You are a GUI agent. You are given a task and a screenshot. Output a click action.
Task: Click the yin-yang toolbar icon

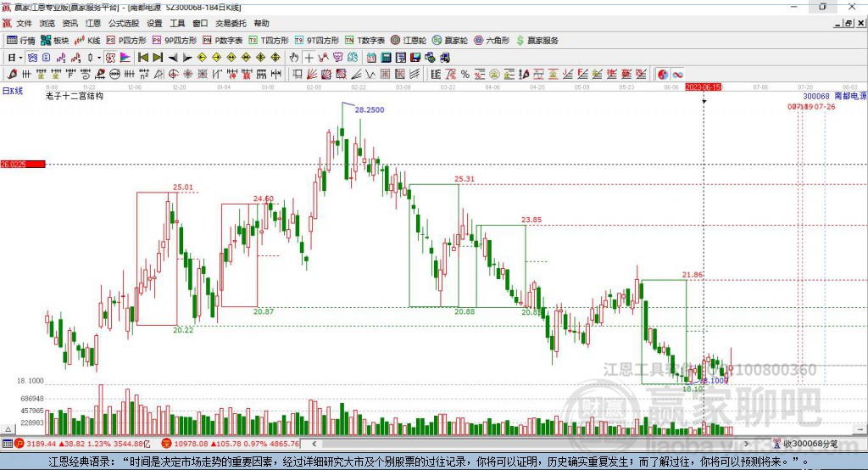click(663, 75)
